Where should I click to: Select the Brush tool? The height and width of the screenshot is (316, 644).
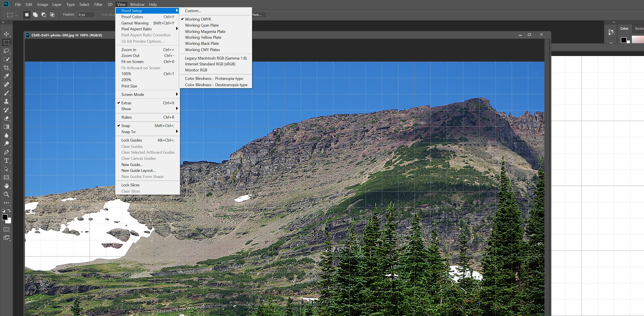6,93
